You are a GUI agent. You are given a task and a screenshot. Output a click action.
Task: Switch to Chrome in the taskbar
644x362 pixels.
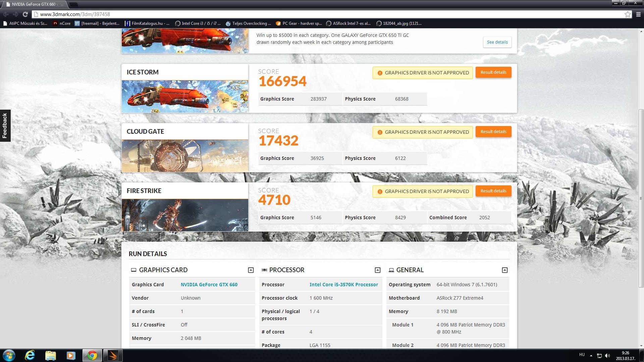click(92, 356)
